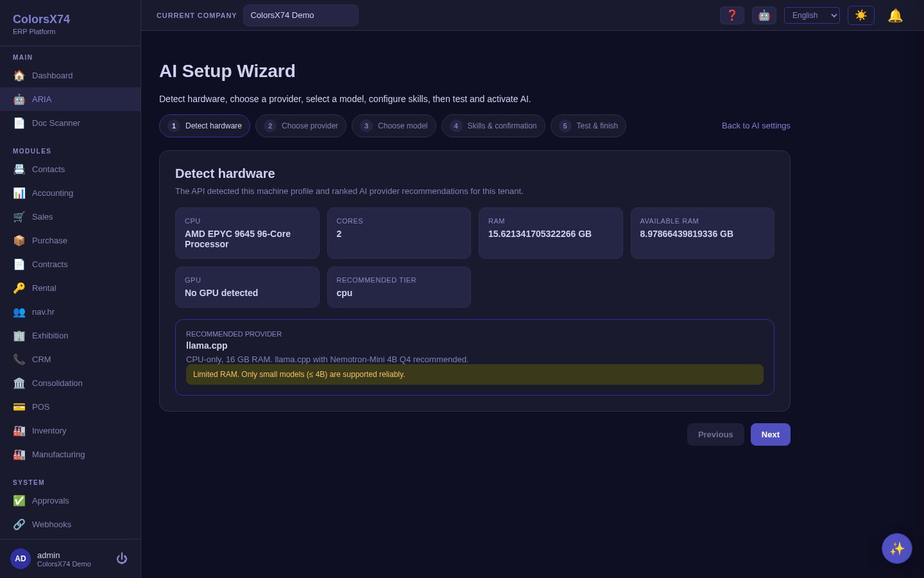This screenshot has height=578, width=924.
Task: Go to step 2 Choose provider
Action: 301,126
